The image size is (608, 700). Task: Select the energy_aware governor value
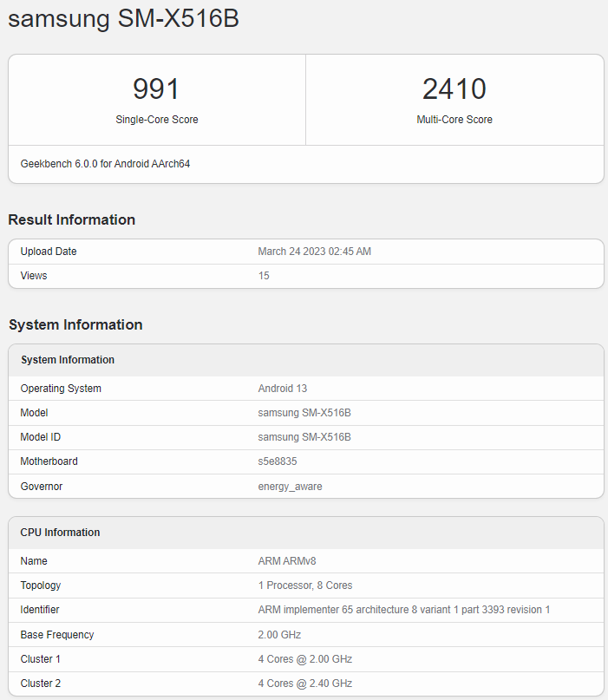point(291,487)
